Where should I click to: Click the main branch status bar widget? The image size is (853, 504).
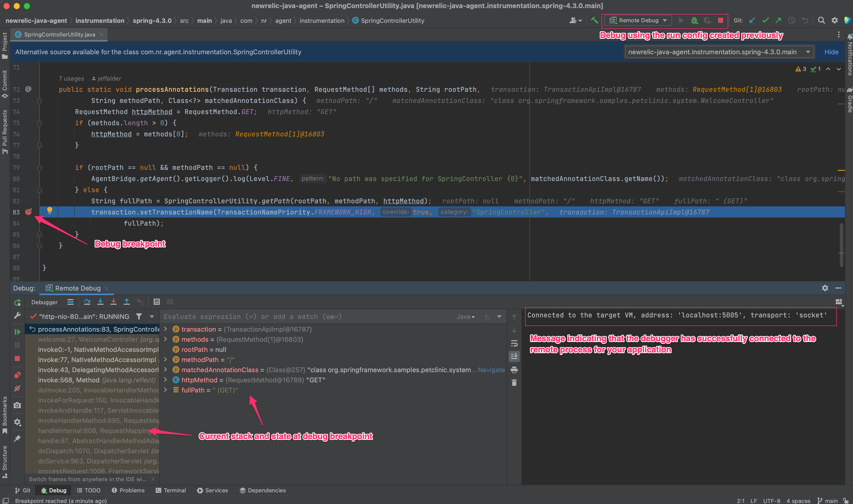(827, 501)
